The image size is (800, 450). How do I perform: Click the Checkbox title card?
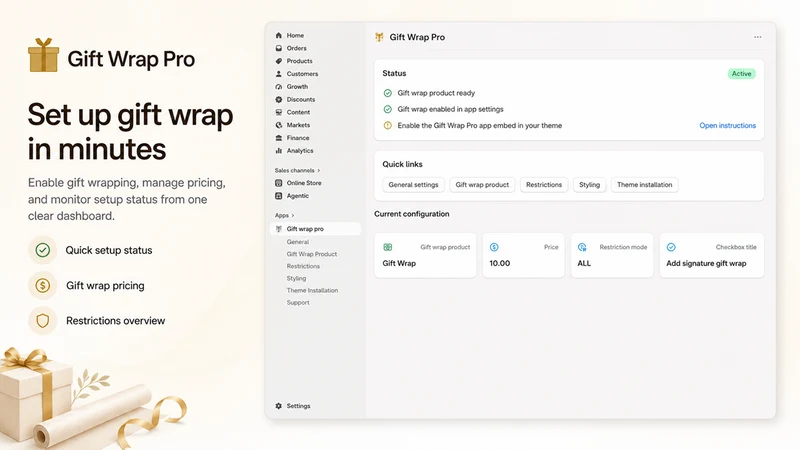[712, 255]
